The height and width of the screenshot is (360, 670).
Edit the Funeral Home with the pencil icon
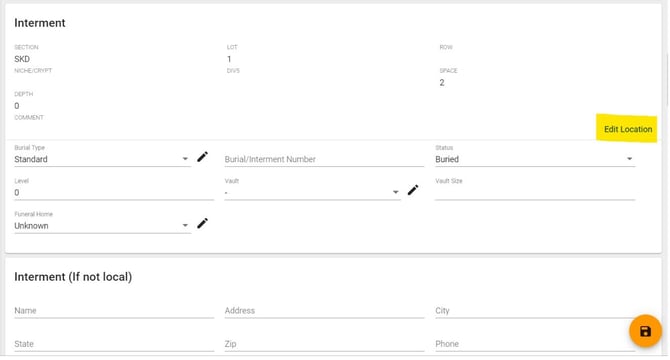(x=203, y=223)
